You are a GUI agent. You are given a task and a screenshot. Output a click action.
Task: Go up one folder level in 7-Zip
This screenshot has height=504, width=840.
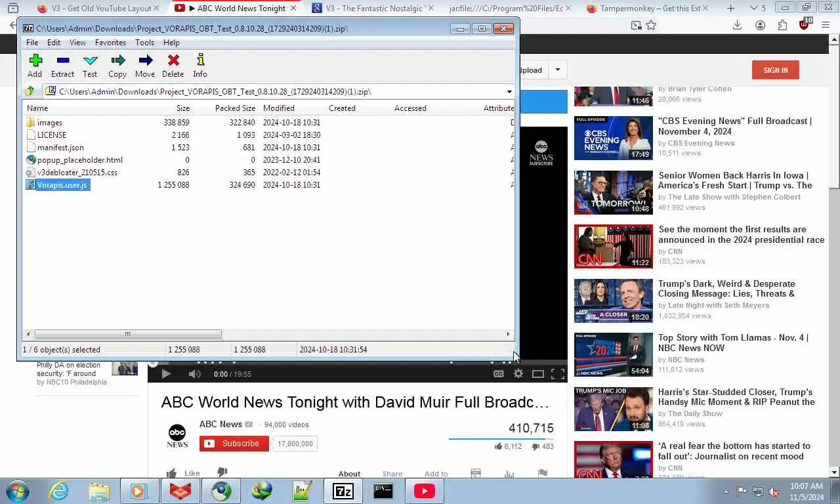tap(30, 92)
